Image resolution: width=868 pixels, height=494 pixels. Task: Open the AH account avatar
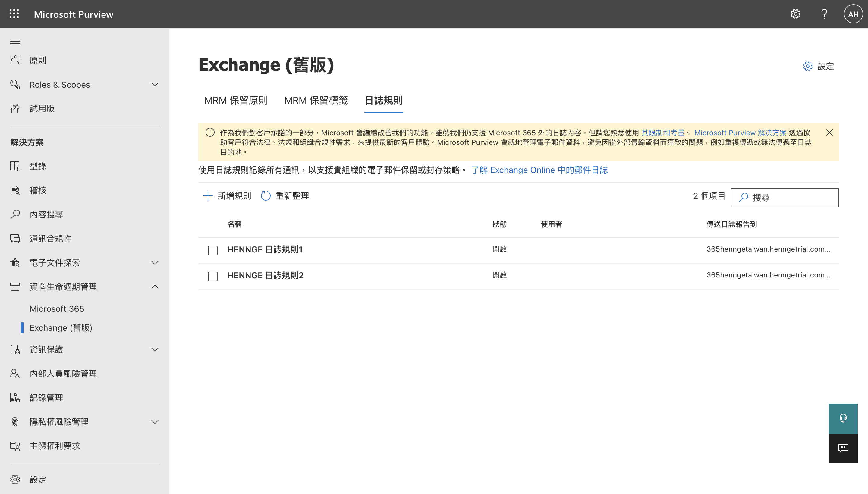click(x=853, y=14)
